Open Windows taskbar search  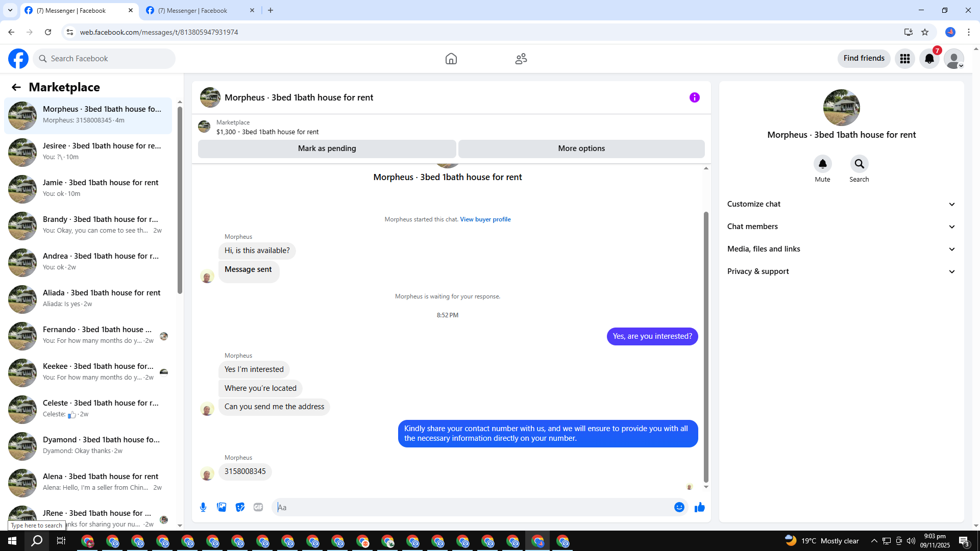[x=37, y=541]
